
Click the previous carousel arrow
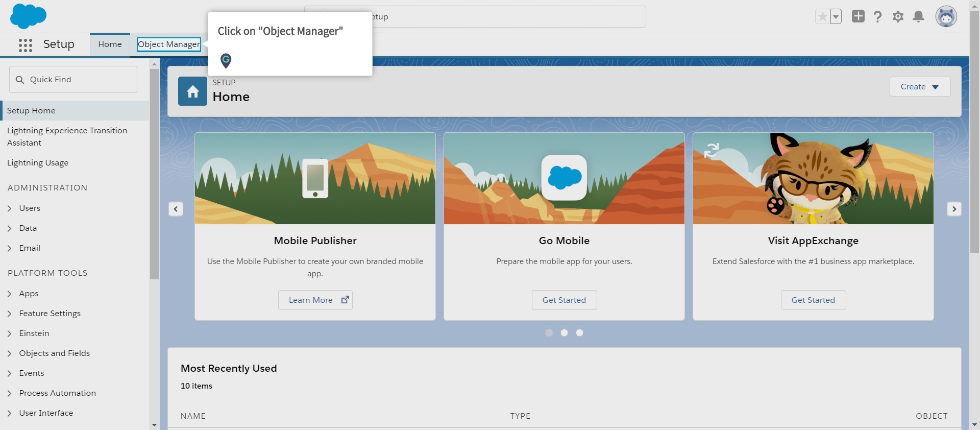click(176, 209)
